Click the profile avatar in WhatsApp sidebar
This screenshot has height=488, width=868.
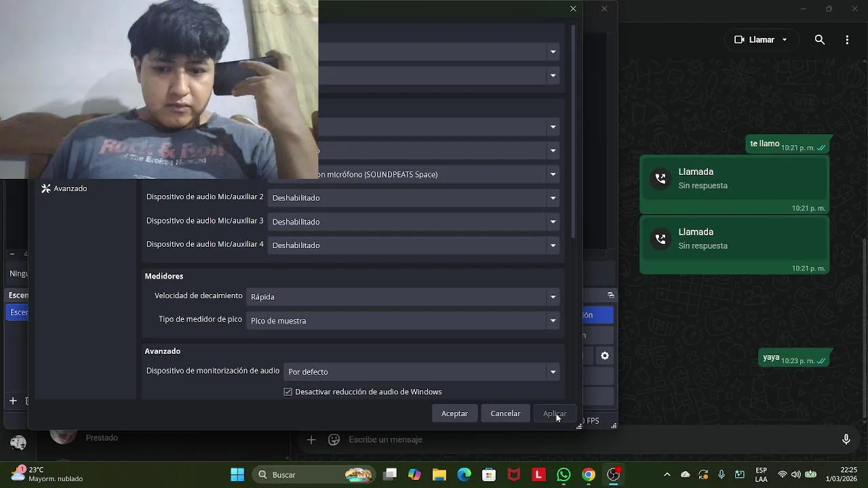[x=18, y=443]
